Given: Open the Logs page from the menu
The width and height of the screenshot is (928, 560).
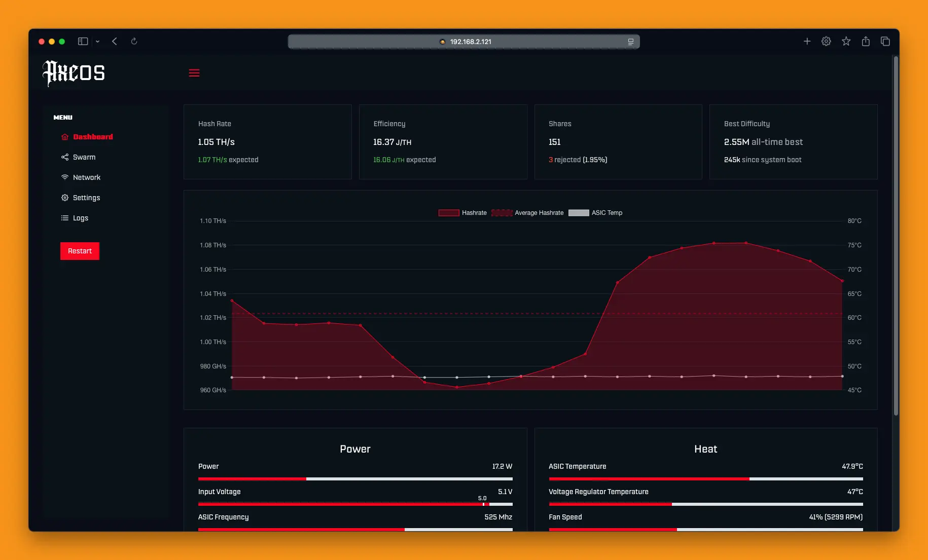Looking at the screenshot, I should click(x=80, y=218).
